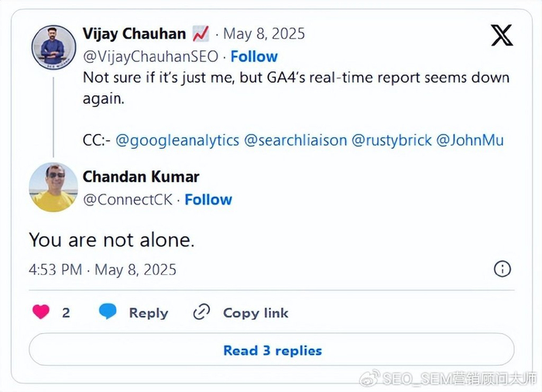Follow @ConnectCK

pos(208,199)
